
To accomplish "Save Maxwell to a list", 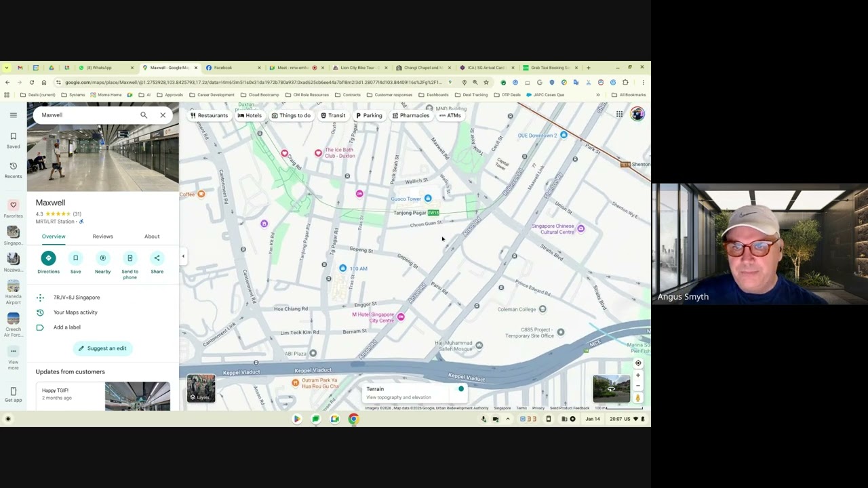I will click(75, 262).
